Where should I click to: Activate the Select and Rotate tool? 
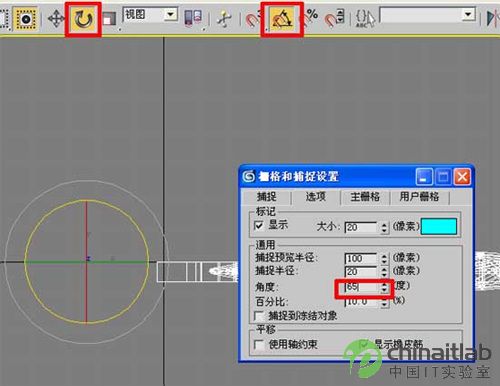pos(83,19)
